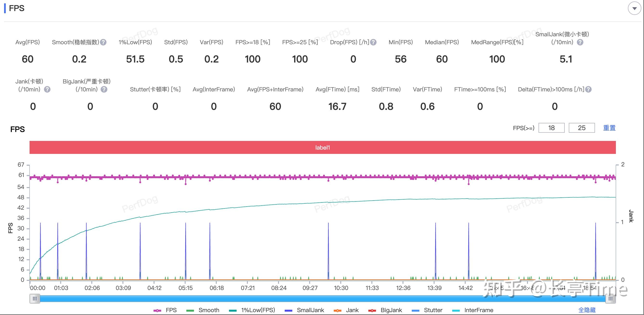This screenshot has height=315, width=644.
Task: Click the 重置 reset link
Action: [609, 128]
